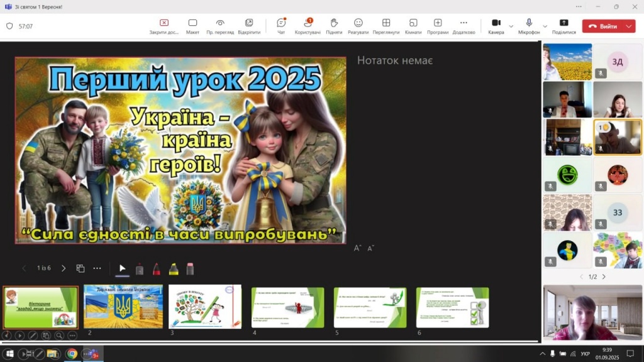Toggle the Камера camera on or off
This screenshot has height=362, width=644.
[496, 26]
